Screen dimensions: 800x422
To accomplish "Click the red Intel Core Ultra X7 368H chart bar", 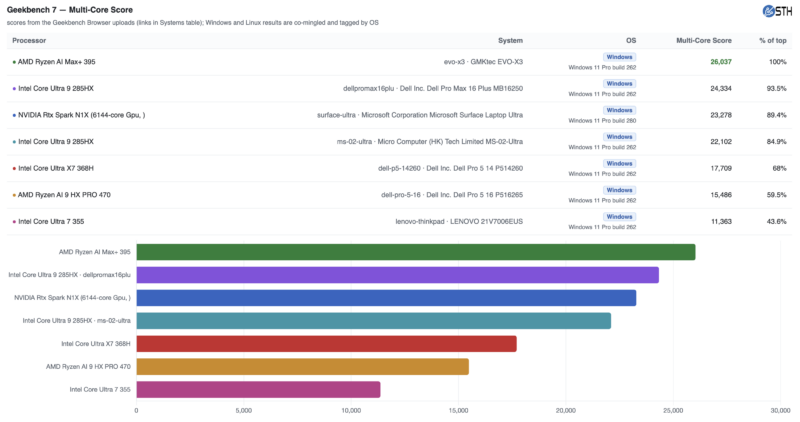I will pyautogui.click(x=327, y=344).
